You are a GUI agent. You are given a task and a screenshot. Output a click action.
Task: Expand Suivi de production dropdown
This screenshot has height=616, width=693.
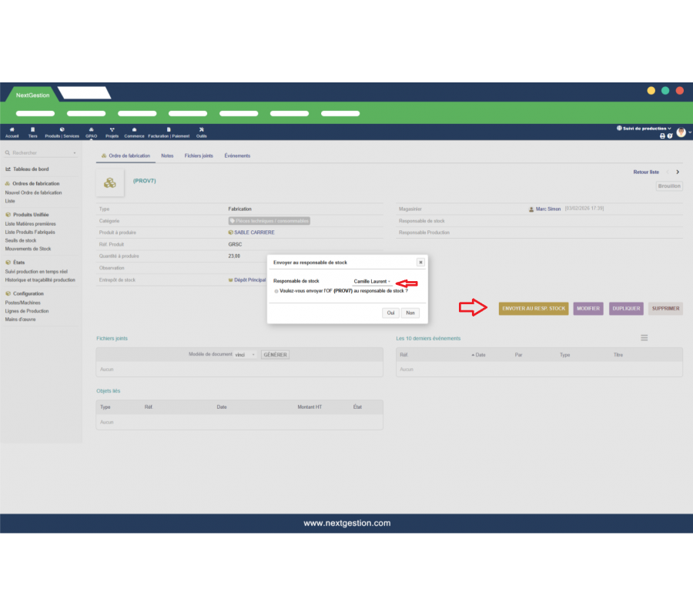tap(645, 129)
